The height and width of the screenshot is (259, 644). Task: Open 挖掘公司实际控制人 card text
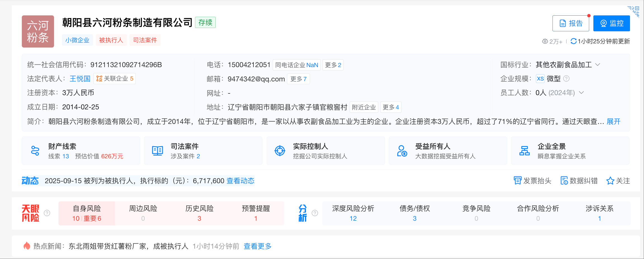[320, 156]
